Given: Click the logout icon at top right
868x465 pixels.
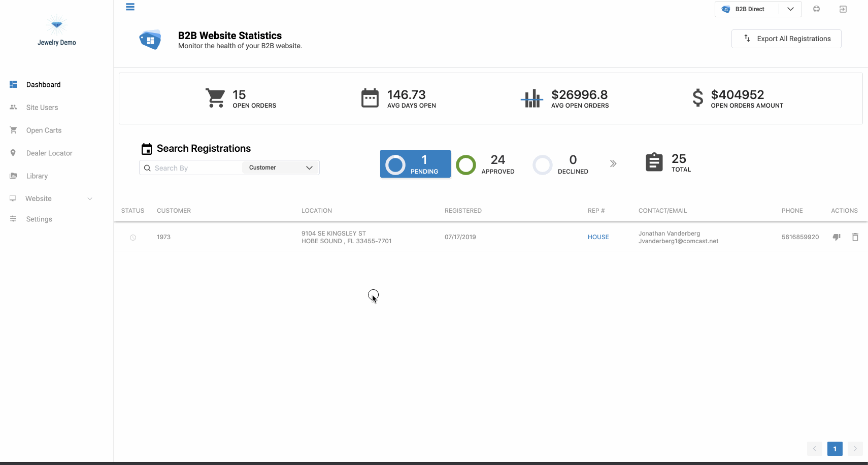Looking at the screenshot, I should click(843, 9).
